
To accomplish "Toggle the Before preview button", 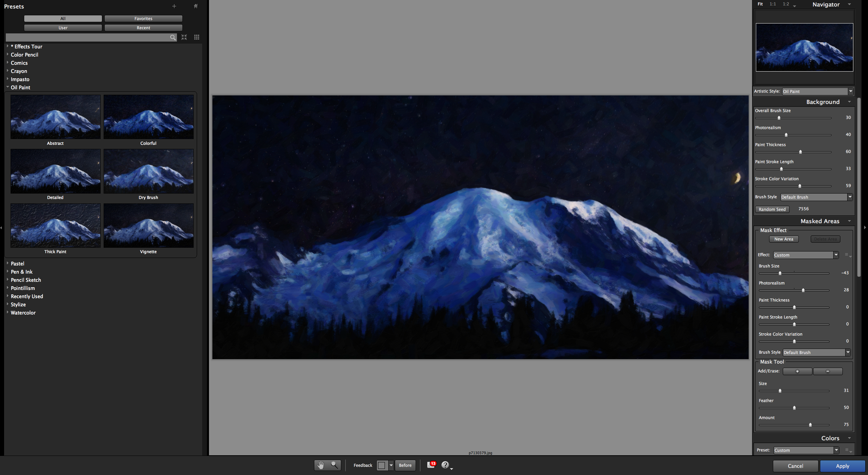I will [x=405, y=465].
